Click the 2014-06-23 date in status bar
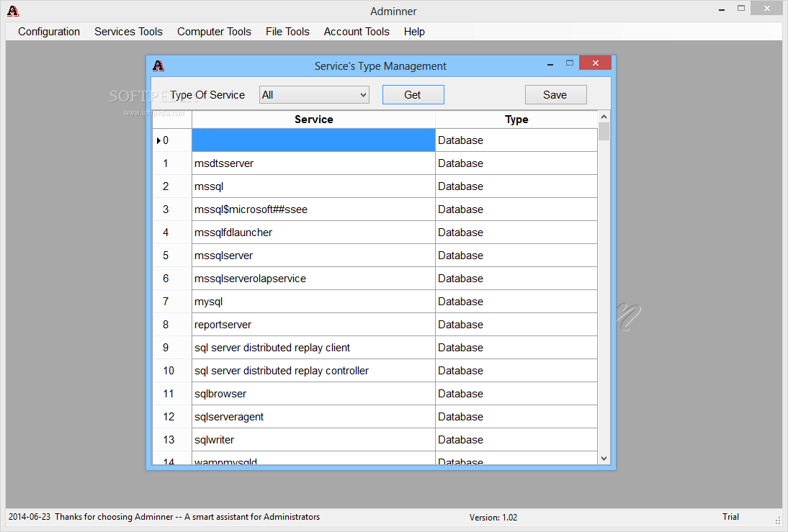This screenshot has width=788, height=532. pyautogui.click(x=30, y=517)
